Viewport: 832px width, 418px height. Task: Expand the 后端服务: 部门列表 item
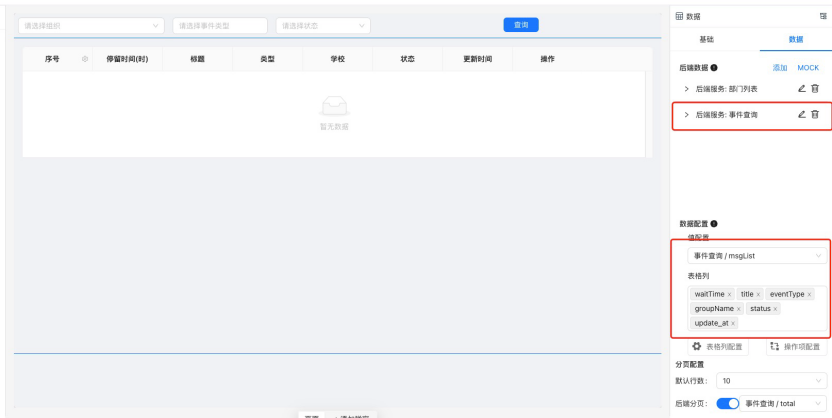point(686,91)
